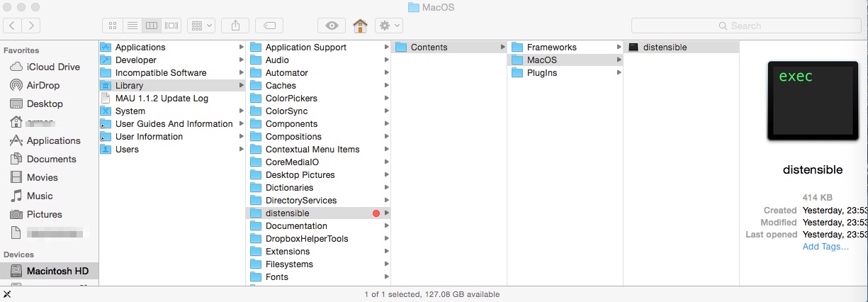Image resolution: width=868 pixels, height=302 pixels.
Task: Select the Cover Flow view icon
Action: [171, 26]
